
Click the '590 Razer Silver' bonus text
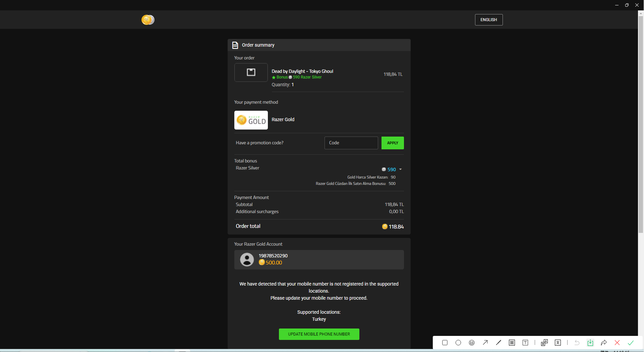tap(307, 77)
